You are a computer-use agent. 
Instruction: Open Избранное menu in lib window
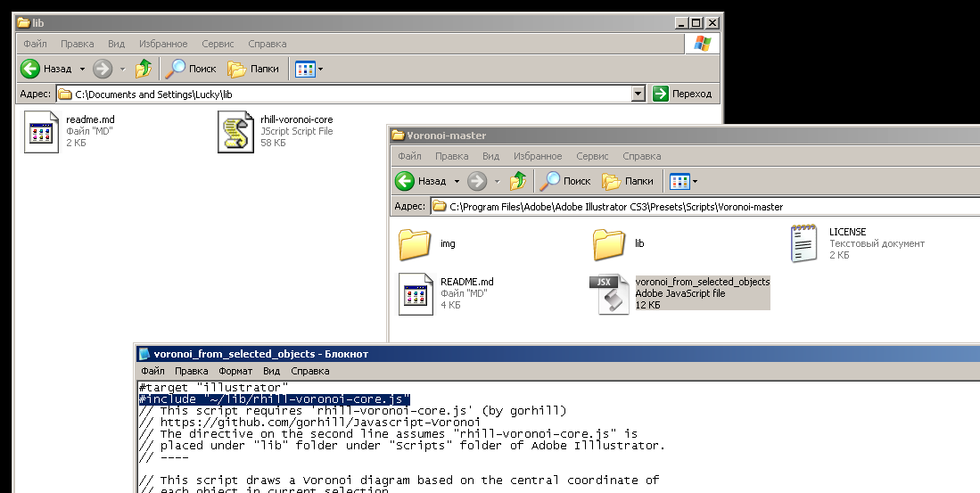click(163, 44)
